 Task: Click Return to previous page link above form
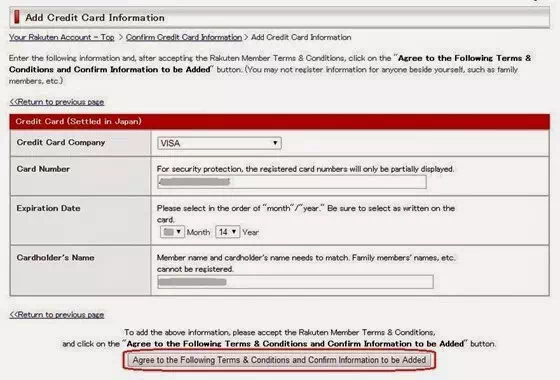click(57, 102)
